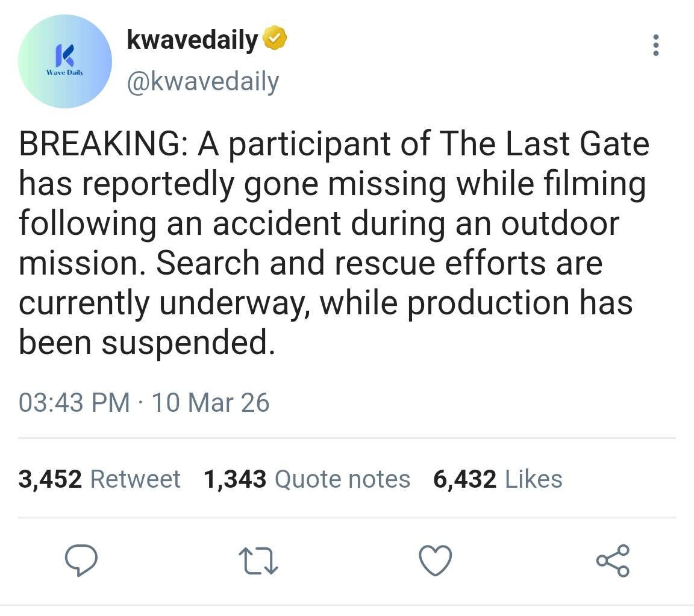View the 3,452 Retweet list
The height and width of the screenshot is (616, 694).
[x=99, y=479]
